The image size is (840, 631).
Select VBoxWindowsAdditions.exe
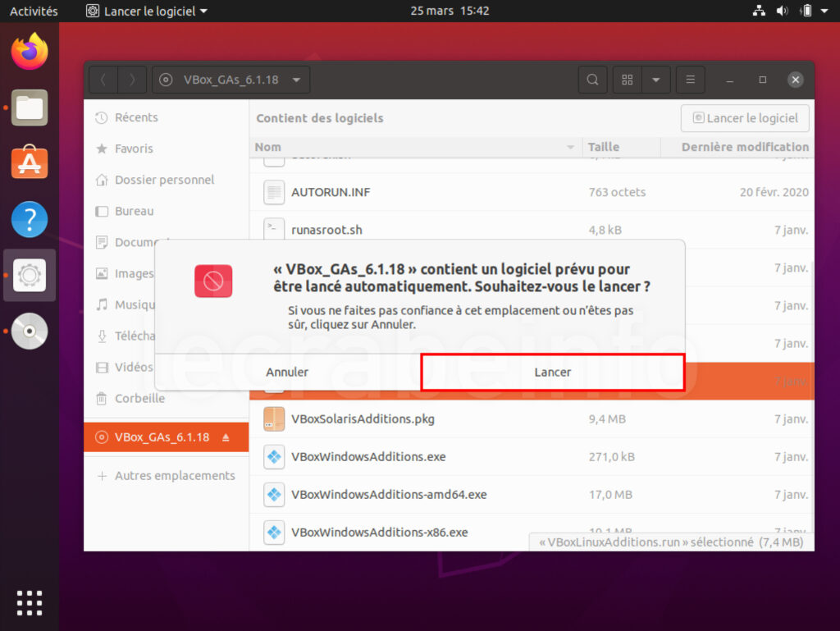(532, 457)
